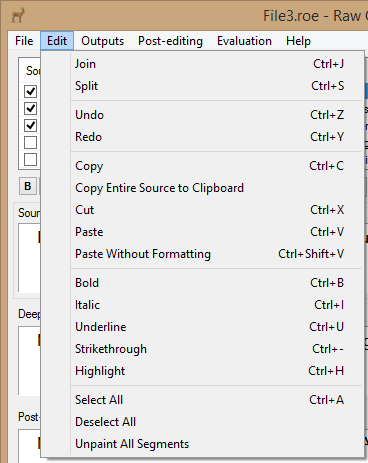Image resolution: width=368 pixels, height=463 pixels.
Task: Uncheck the first checked source checkbox
Action: 30,91
